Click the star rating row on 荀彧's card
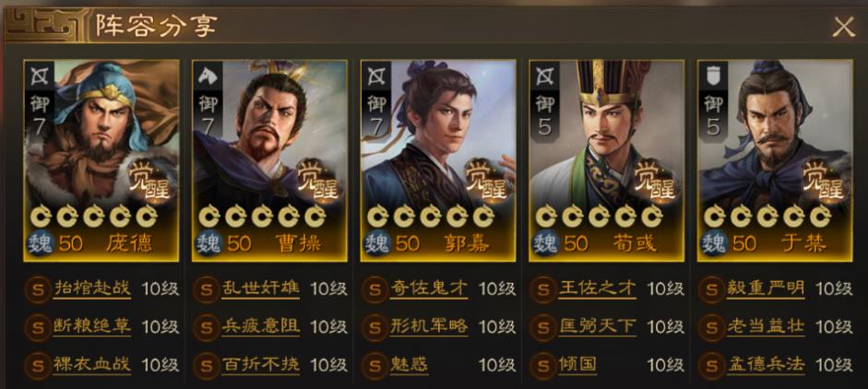Screen dimensions: 868x389 [599, 217]
